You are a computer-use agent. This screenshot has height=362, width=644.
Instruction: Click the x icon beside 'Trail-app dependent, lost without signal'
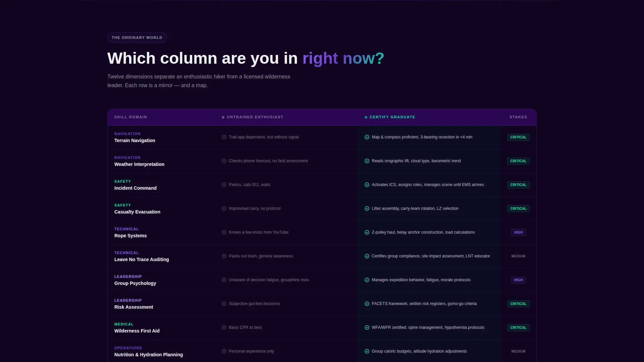pyautogui.click(x=224, y=137)
